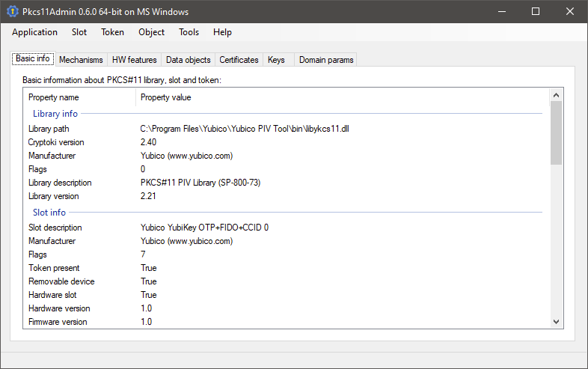Click the Pkcs11Admin app icon in title bar
The height and width of the screenshot is (369, 588).
tap(13, 12)
